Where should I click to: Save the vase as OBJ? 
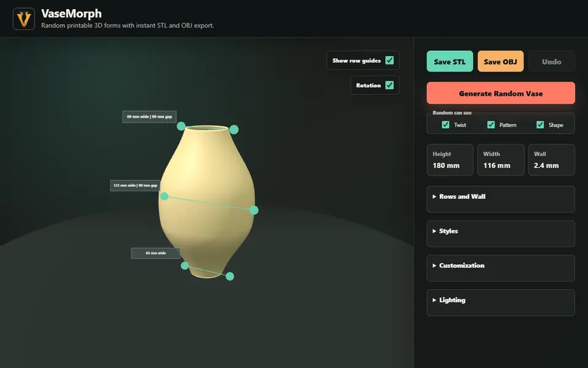(x=500, y=61)
